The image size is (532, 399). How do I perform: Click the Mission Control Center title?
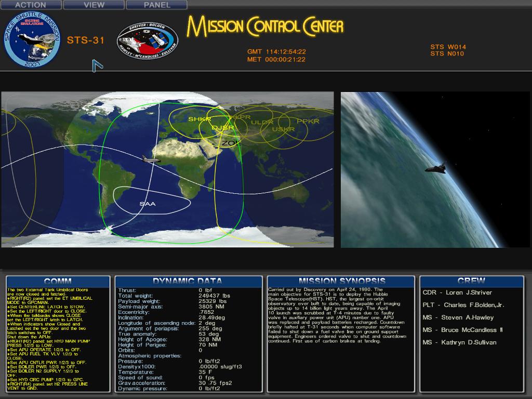[x=265, y=26]
